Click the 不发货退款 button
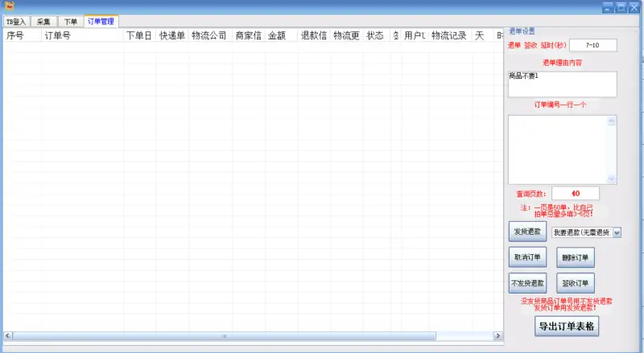Screen dimensions: 644x353 528,283
